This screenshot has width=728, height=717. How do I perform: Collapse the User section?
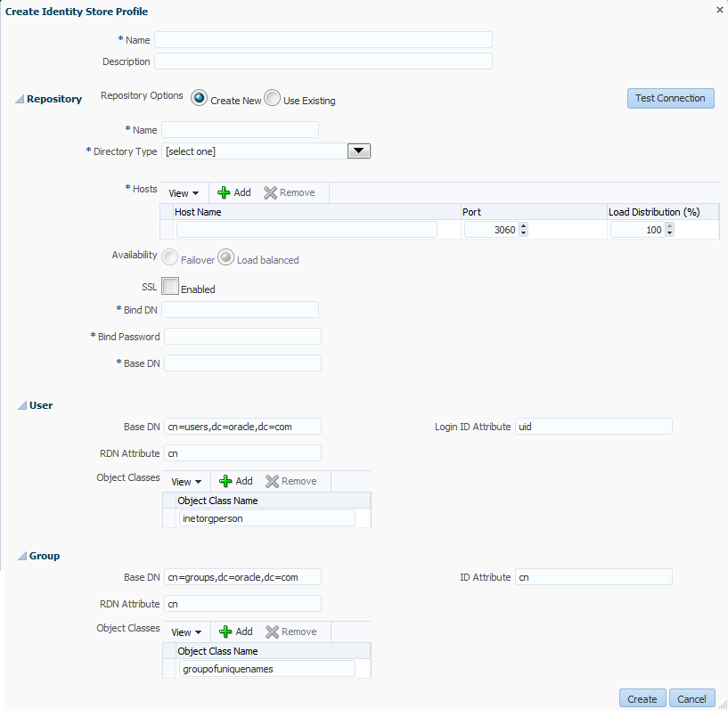point(21,405)
